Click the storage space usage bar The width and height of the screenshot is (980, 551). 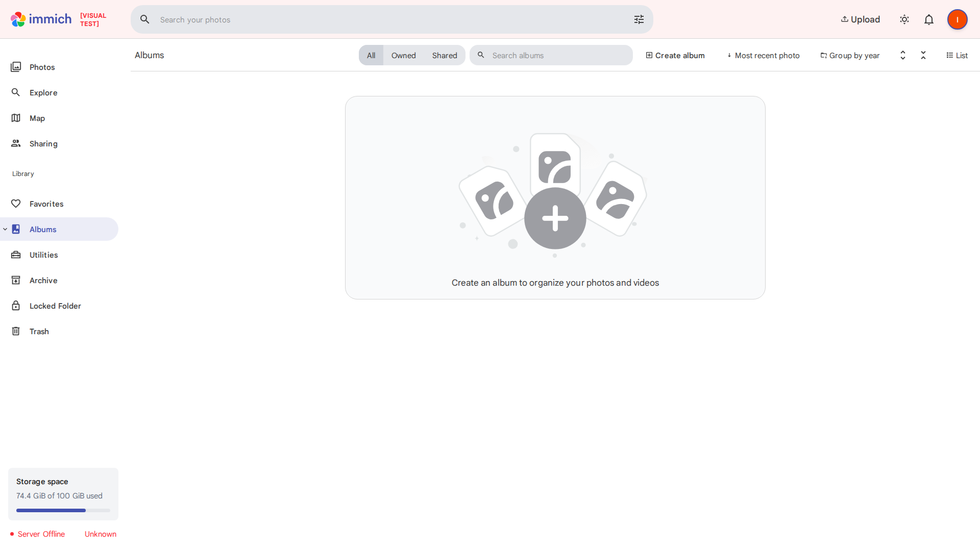click(x=63, y=510)
